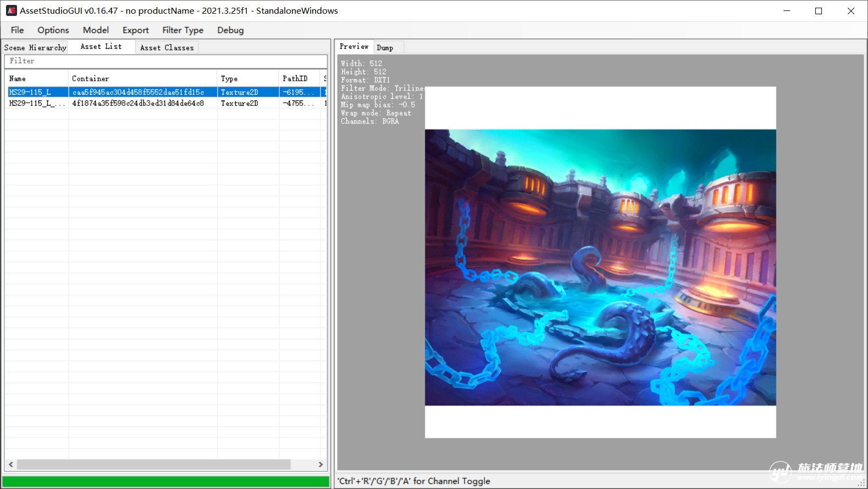Screen dimensions: 868x489
Task: Focus the Filter input field
Action: [166, 61]
